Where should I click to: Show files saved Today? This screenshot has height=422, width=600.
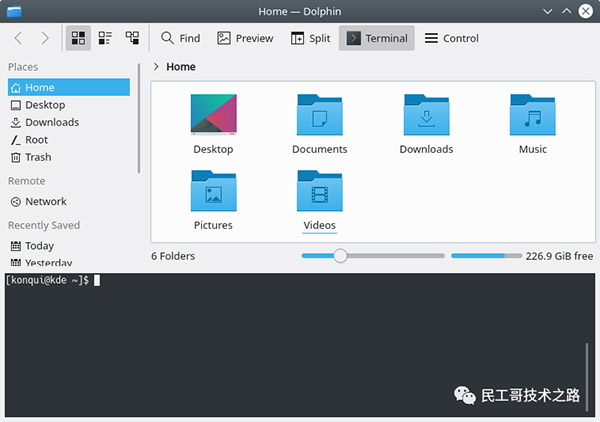point(69,246)
